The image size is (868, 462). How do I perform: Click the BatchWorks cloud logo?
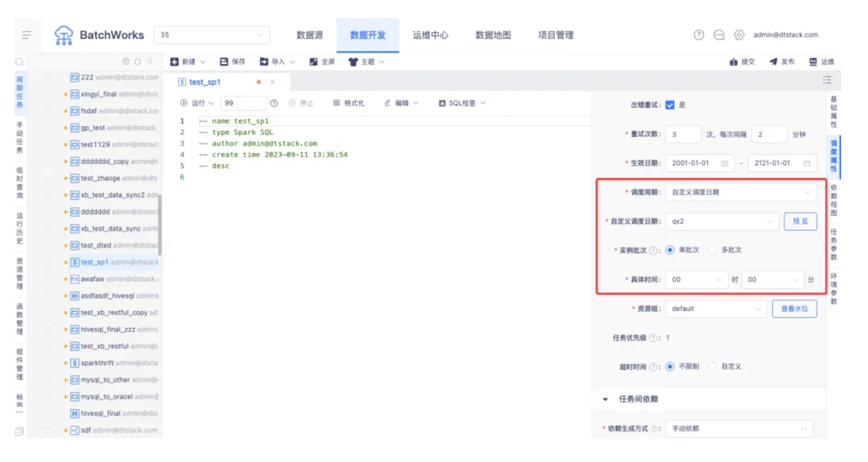point(64,35)
